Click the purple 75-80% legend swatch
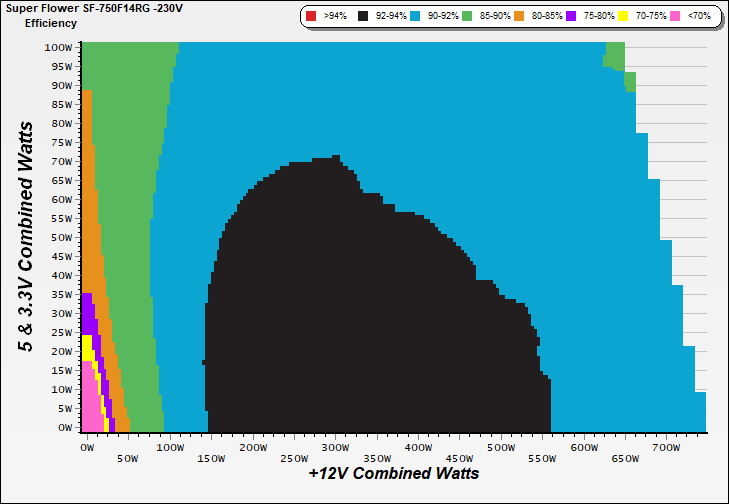This screenshot has height=504, width=729. (x=571, y=17)
